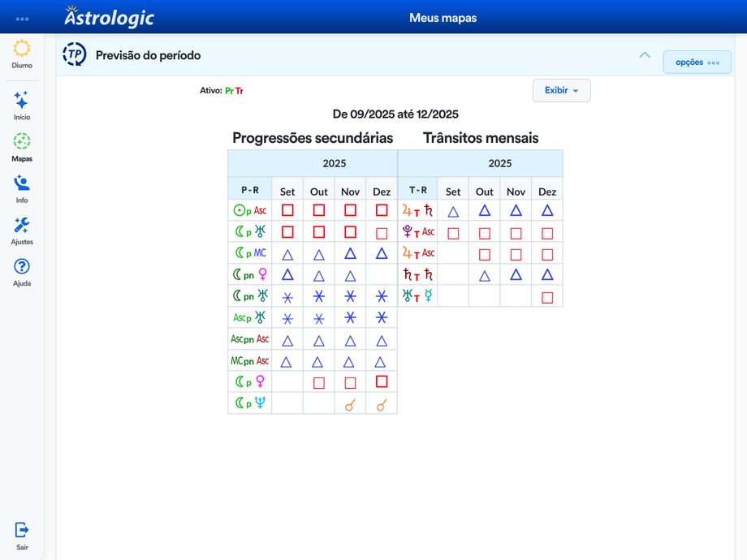Click Sair to log out
The height and width of the screenshot is (560, 747).
pyautogui.click(x=22, y=536)
